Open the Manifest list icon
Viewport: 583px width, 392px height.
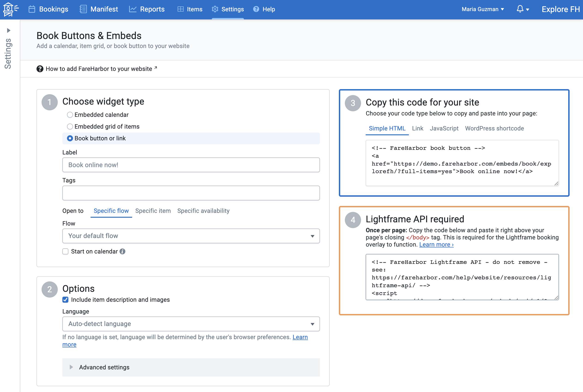(83, 9)
